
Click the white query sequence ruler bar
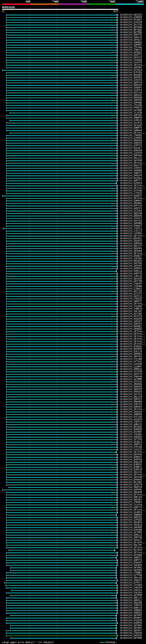coord(60,9)
